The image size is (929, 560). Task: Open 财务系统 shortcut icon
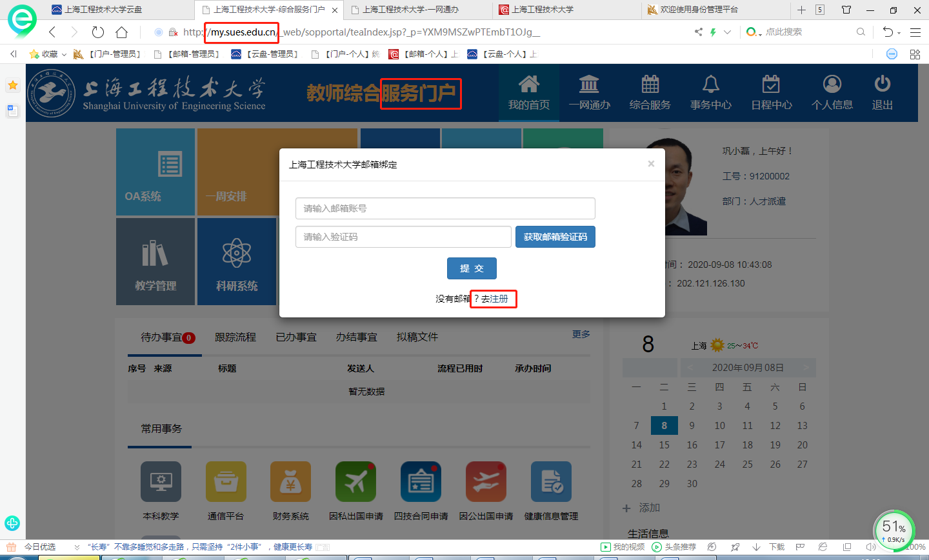click(291, 481)
